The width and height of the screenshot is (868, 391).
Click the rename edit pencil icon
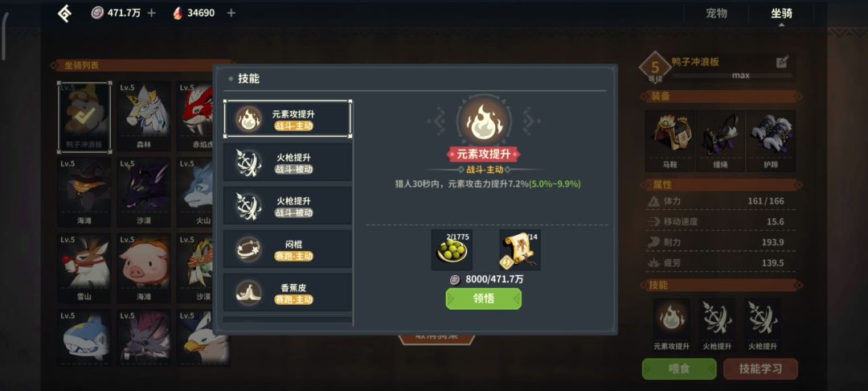coord(782,62)
